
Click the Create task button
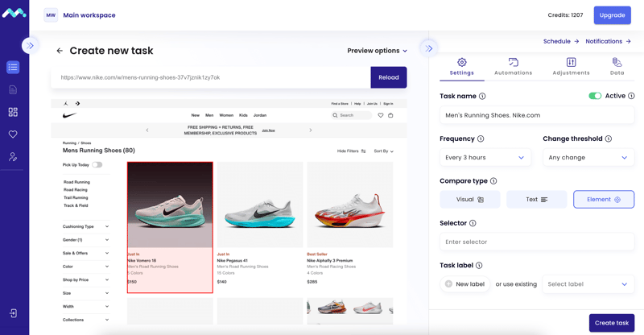(x=612, y=323)
